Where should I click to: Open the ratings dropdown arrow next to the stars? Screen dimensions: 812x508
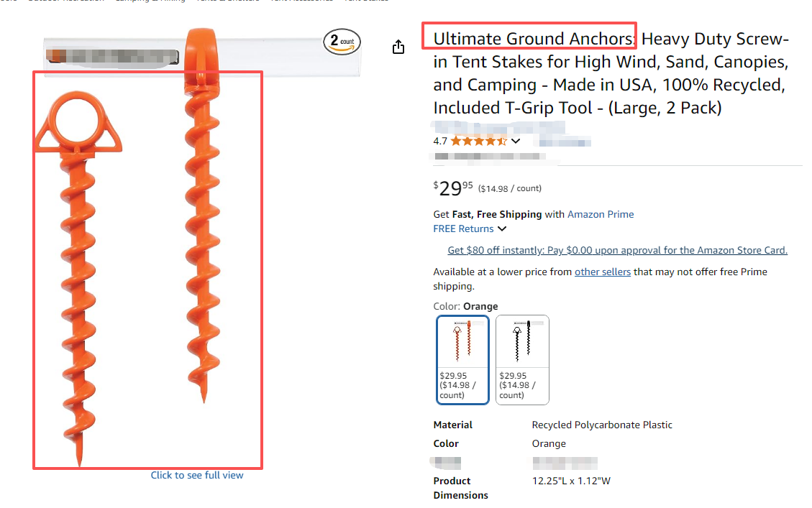point(516,141)
